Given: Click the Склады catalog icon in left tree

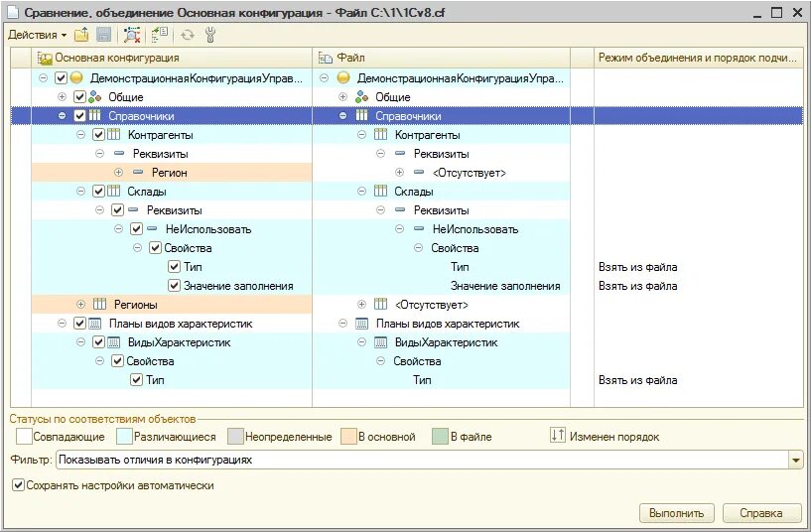Looking at the screenshot, I should [x=113, y=192].
